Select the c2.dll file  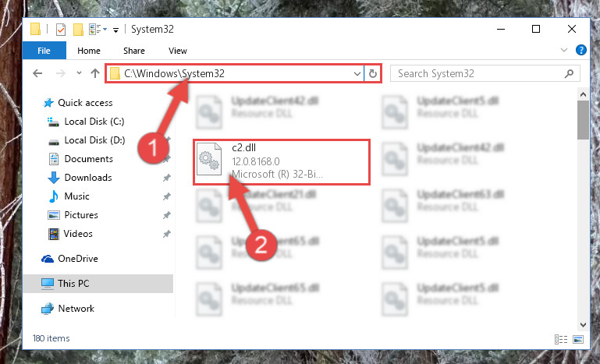click(x=281, y=162)
